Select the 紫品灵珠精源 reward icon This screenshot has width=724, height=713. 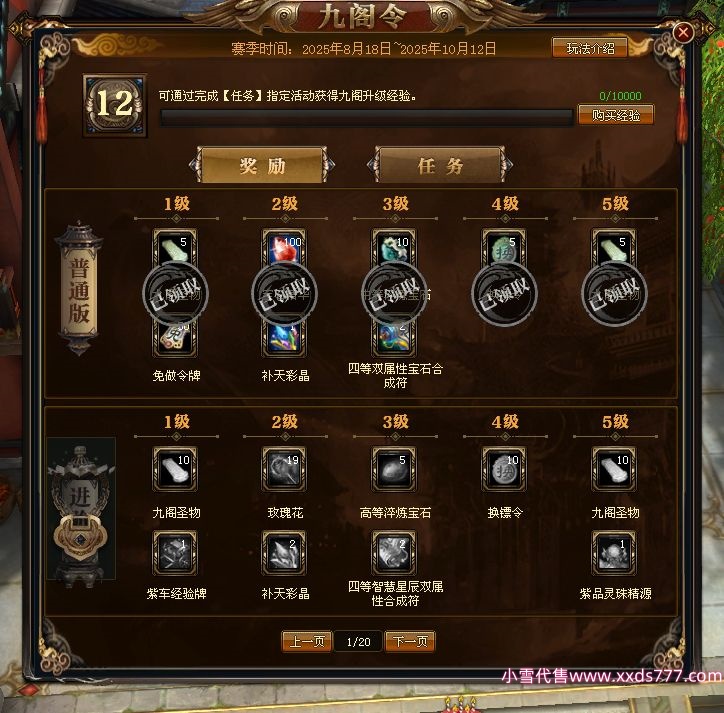[614, 553]
